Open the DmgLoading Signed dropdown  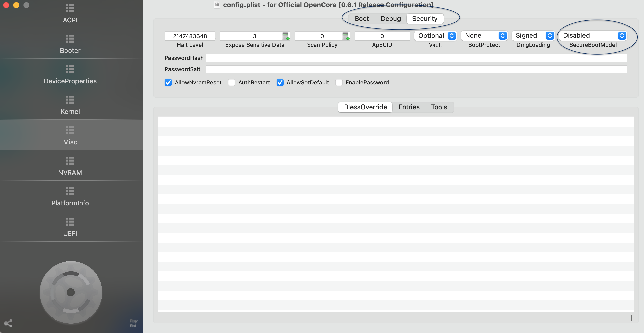click(x=533, y=36)
